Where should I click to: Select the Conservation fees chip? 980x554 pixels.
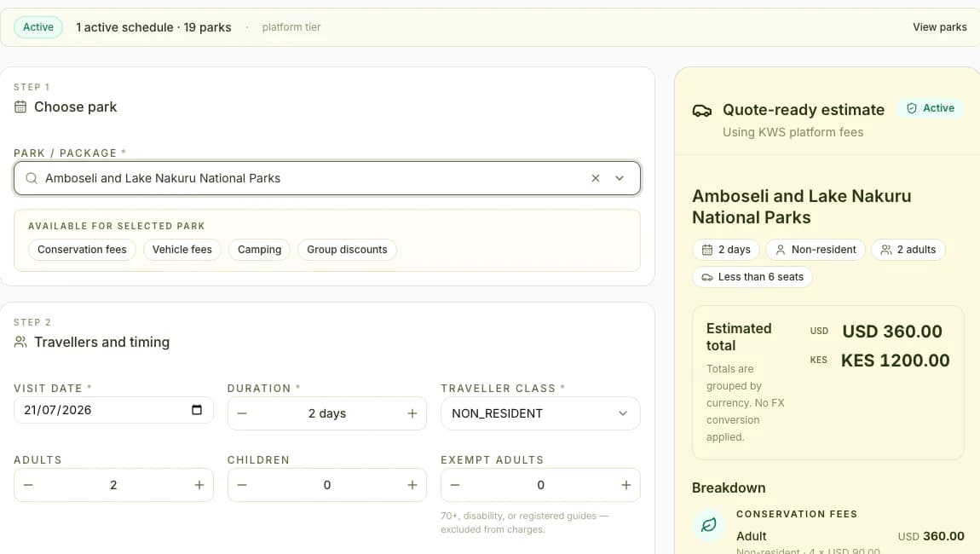point(82,250)
